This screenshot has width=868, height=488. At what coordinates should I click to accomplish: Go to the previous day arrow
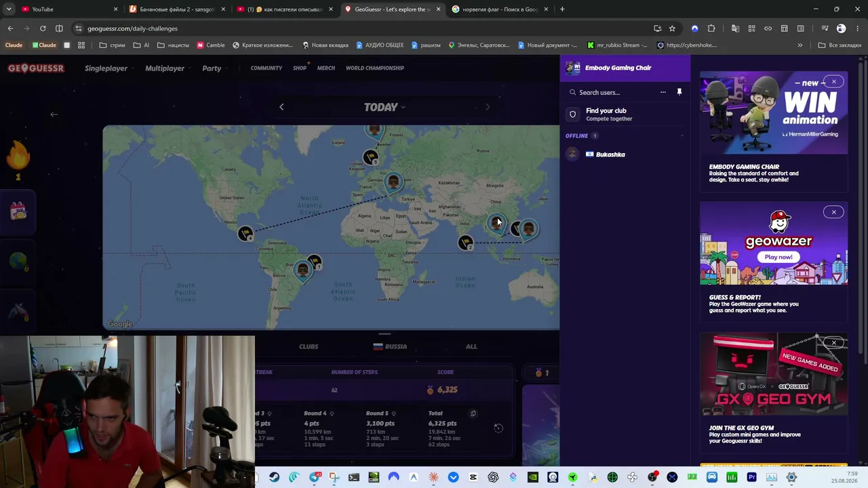coord(281,106)
